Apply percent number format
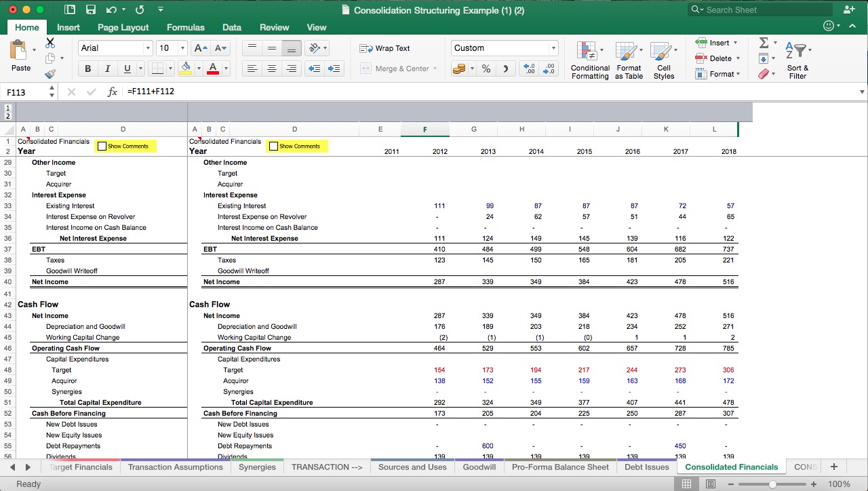Viewport: 868px width, 491px height. tap(486, 68)
